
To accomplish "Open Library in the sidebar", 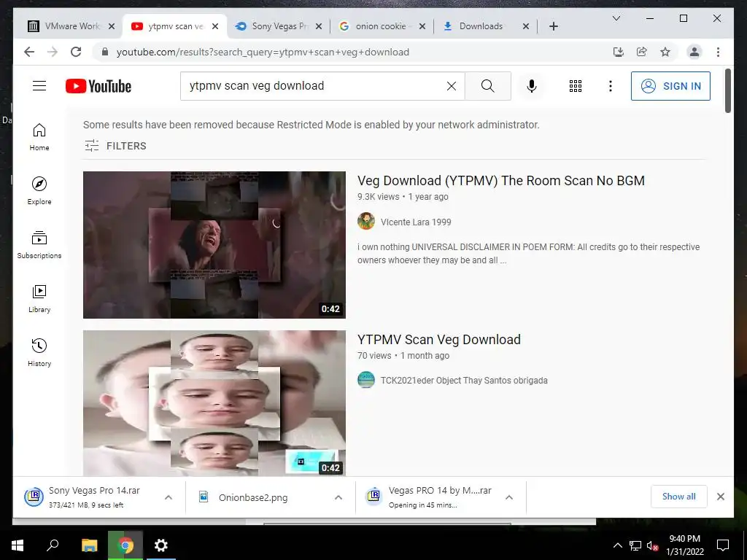I will [x=39, y=298].
